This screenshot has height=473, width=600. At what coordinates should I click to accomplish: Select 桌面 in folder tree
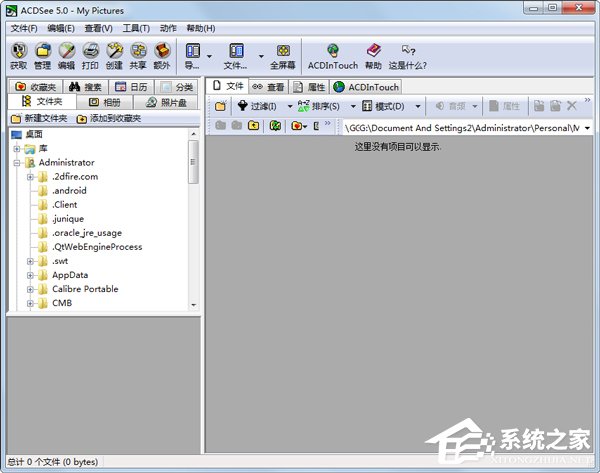[34, 134]
